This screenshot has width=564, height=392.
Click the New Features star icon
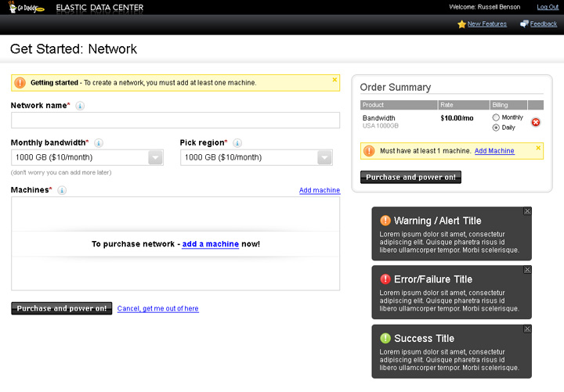461,24
